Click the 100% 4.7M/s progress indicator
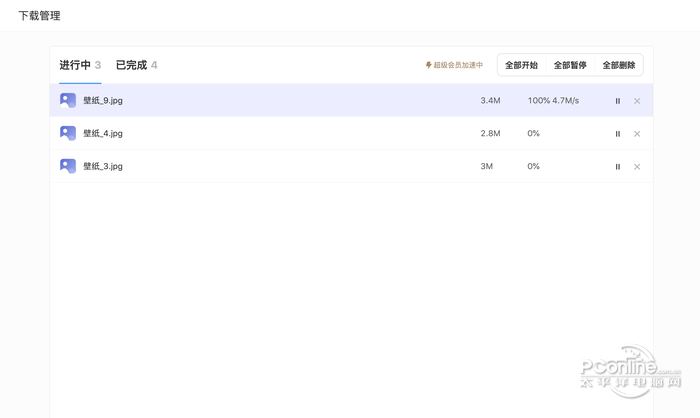700x418 pixels. 553,101
